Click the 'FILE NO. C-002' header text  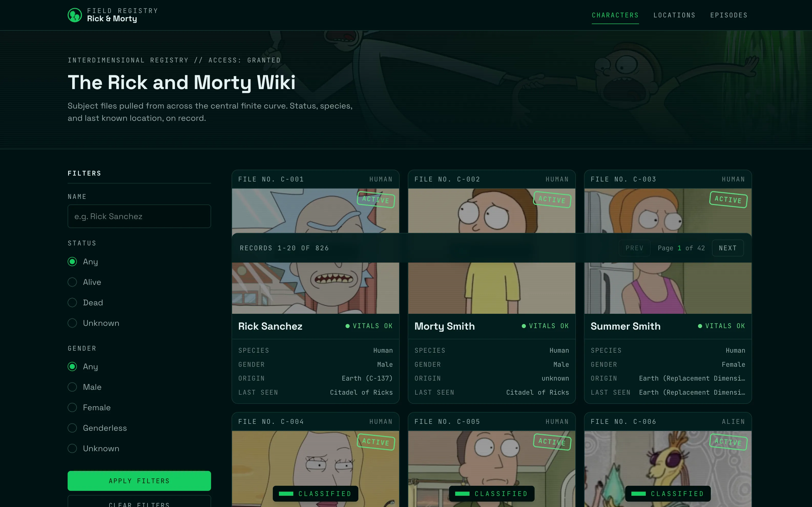coord(447,179)
